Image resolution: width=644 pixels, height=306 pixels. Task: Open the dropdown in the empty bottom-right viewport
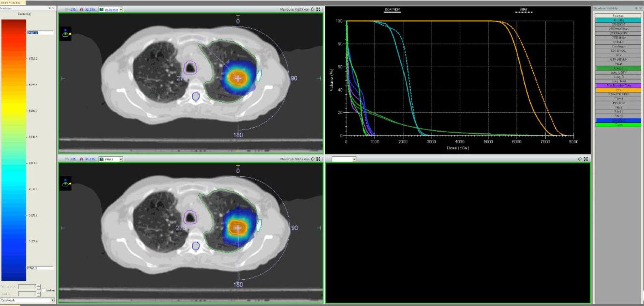(x=354, y=159)
